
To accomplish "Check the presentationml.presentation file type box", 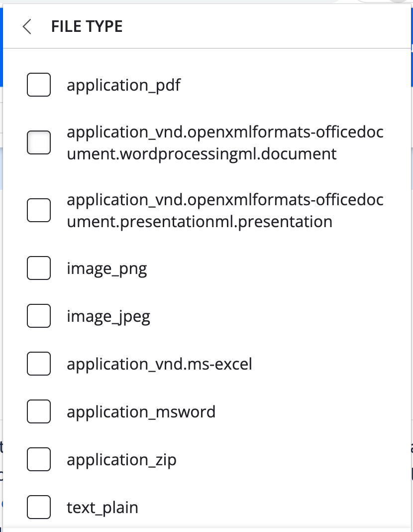I will click(x=38, y=210).
